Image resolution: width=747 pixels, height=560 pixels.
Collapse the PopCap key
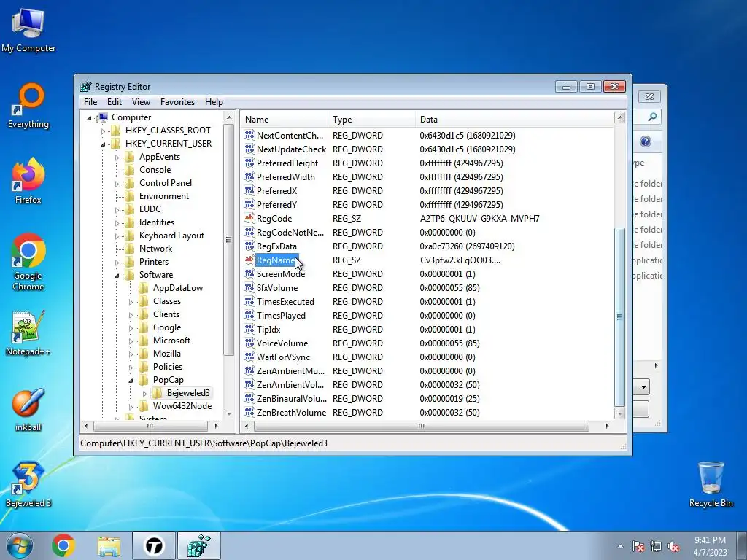point(131,380)
